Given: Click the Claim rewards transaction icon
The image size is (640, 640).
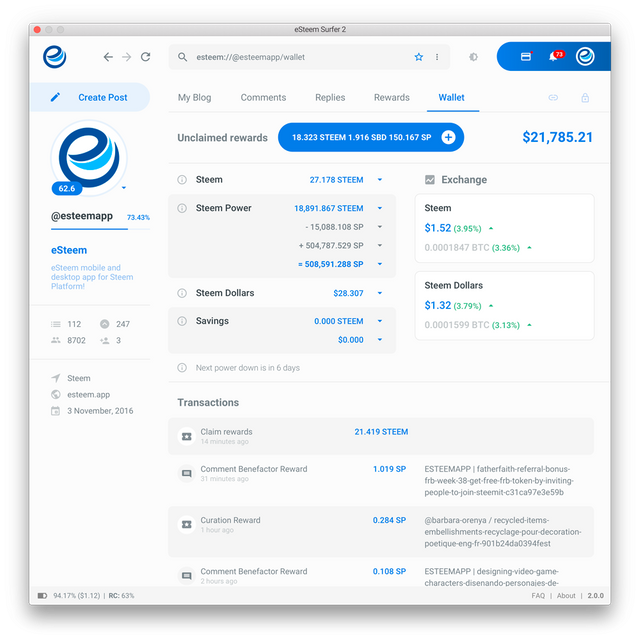Looking at the screenshot, I should (187, 436).
